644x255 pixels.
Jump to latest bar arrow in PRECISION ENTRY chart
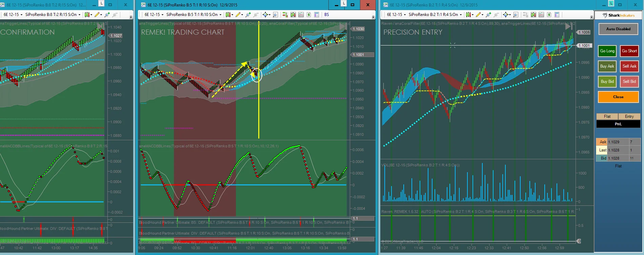(x=569, y=27)
